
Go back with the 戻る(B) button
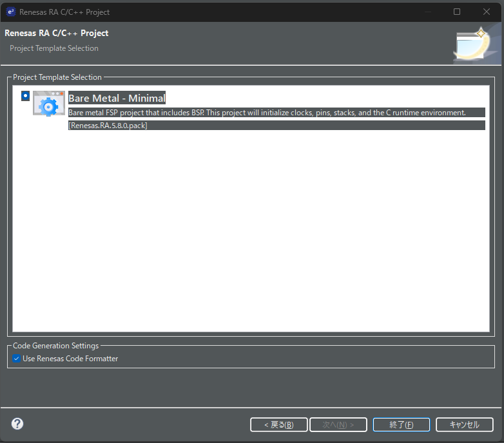(x=278, y=425)
